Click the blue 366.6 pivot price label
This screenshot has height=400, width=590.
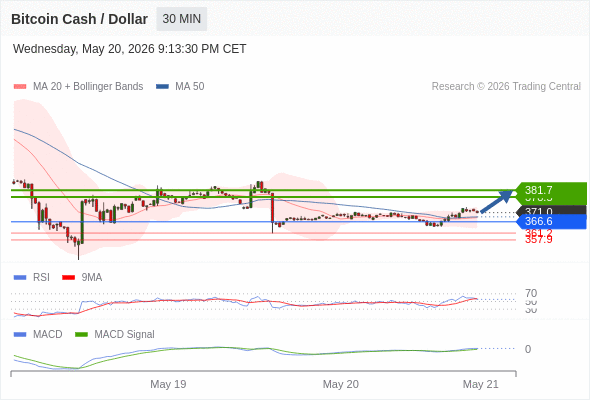pos(551,221)
